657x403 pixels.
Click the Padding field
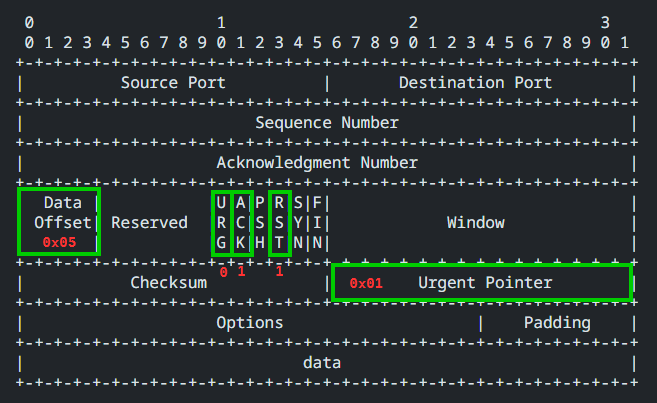point(557,322)
